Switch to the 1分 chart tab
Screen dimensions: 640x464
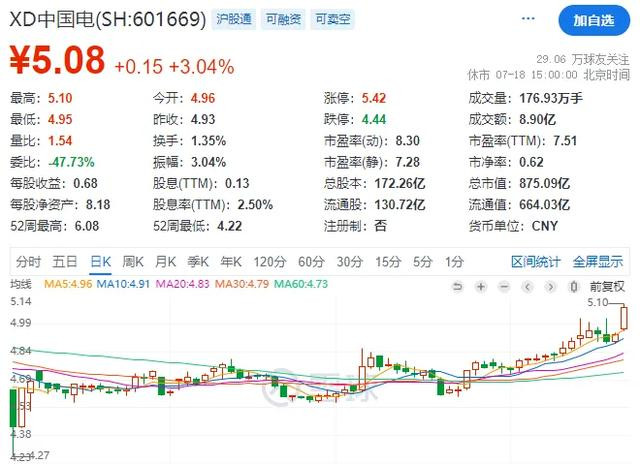454,262
